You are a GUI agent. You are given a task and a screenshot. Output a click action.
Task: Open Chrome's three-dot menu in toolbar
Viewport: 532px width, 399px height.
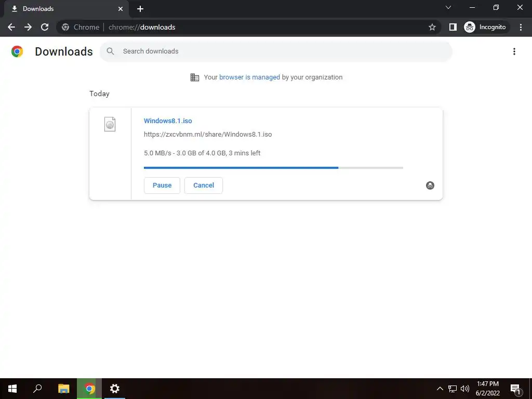click(521, 27)
